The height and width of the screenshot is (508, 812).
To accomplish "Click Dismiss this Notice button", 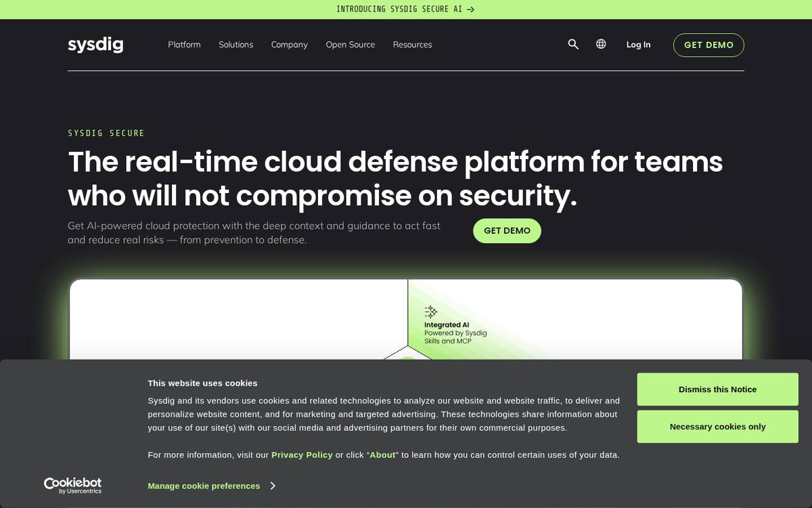I will pos(717,389).
